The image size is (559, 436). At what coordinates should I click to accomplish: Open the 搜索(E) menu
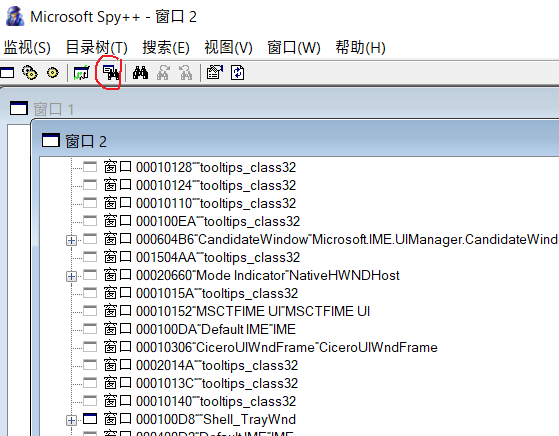[x=166, y=47]
